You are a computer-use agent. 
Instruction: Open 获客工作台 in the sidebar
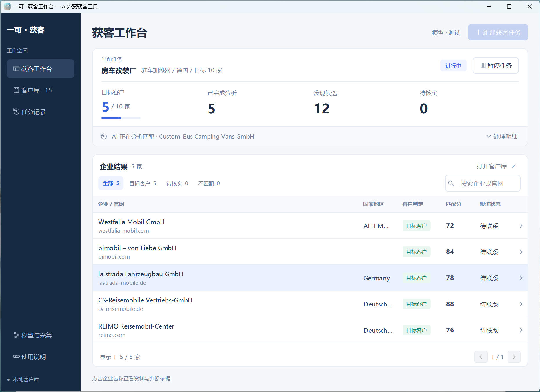pyautogui.click(x=41, y=69)
